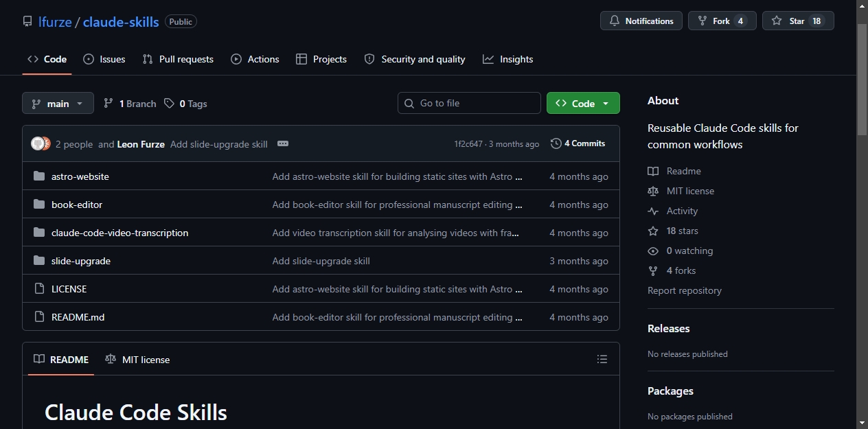Open the Pull requests tab
868x429 pixels.
click(x=178, y=59)
